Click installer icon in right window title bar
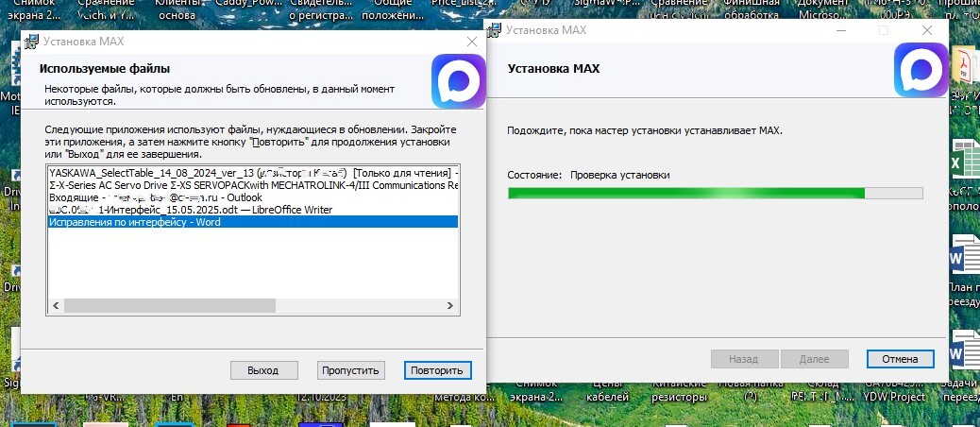The image size is (980, 427). (x=495, y=30)
